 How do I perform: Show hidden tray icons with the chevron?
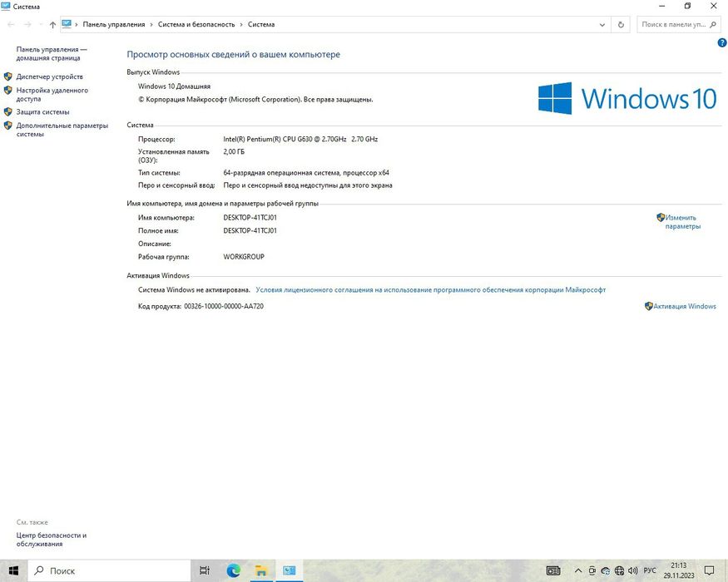point(578,570)
